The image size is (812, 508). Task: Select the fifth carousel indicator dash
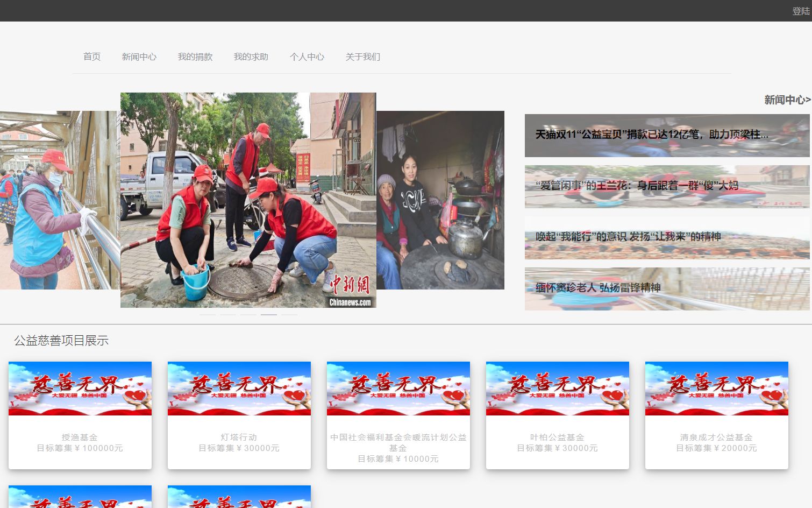pyautogui.click(x=289, y=314)
